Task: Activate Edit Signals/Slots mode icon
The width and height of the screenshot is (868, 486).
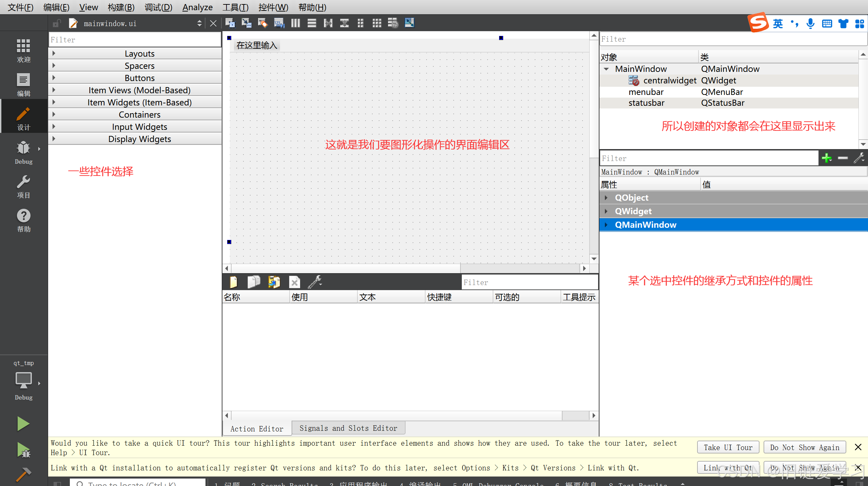Action: click(246, 23)
